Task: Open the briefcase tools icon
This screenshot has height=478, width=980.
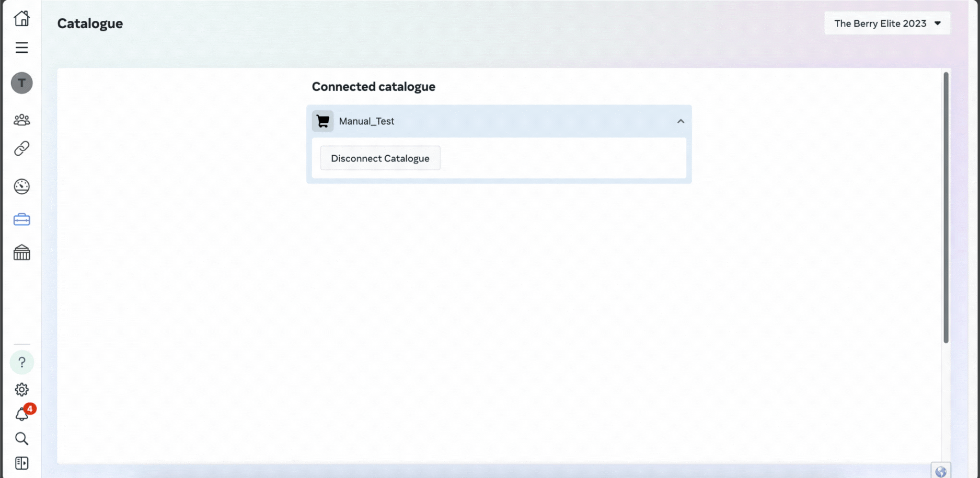Action: tap(21, 219)
